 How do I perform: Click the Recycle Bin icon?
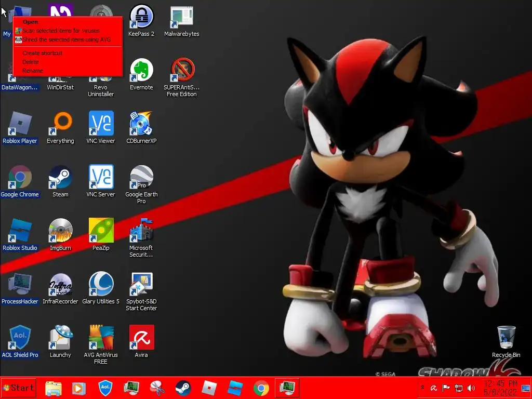pyautogui.click(x=506, y=342)
